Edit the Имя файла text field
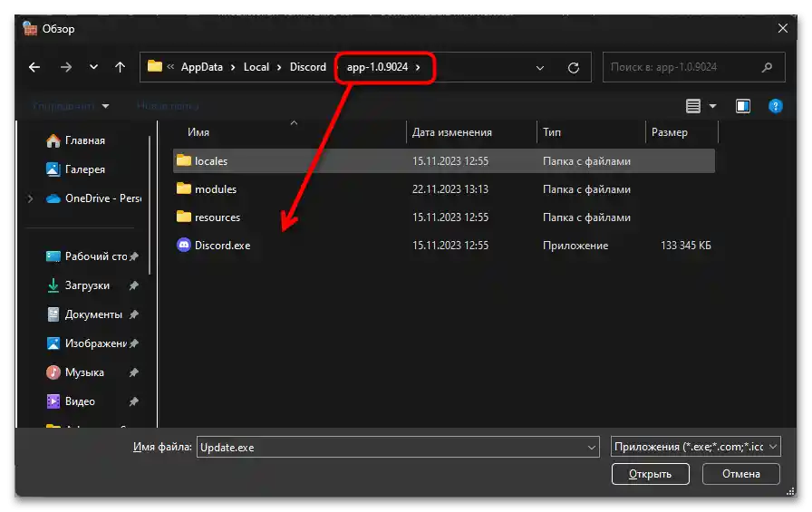 (398, 448)
